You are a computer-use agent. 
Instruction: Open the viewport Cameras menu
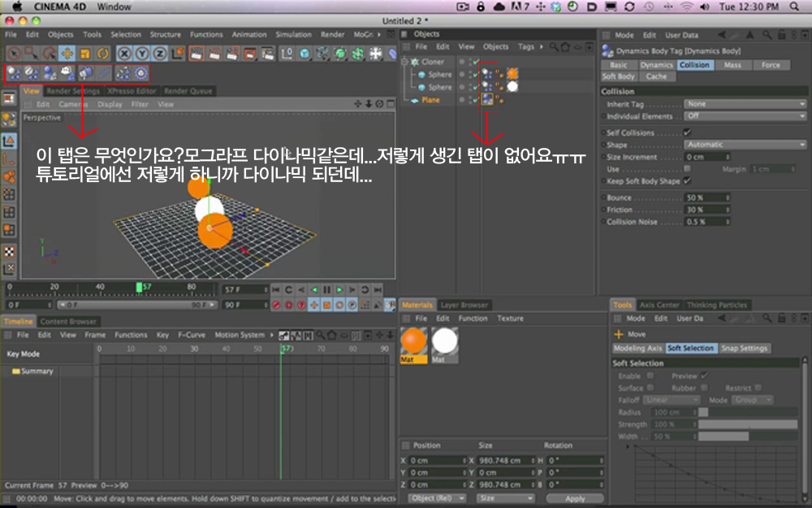pos(72,104)
